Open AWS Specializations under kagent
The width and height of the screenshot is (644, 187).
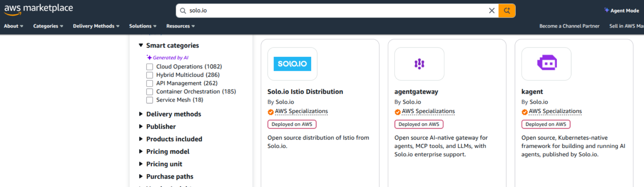pyautogui.click(x=555, y=111)
